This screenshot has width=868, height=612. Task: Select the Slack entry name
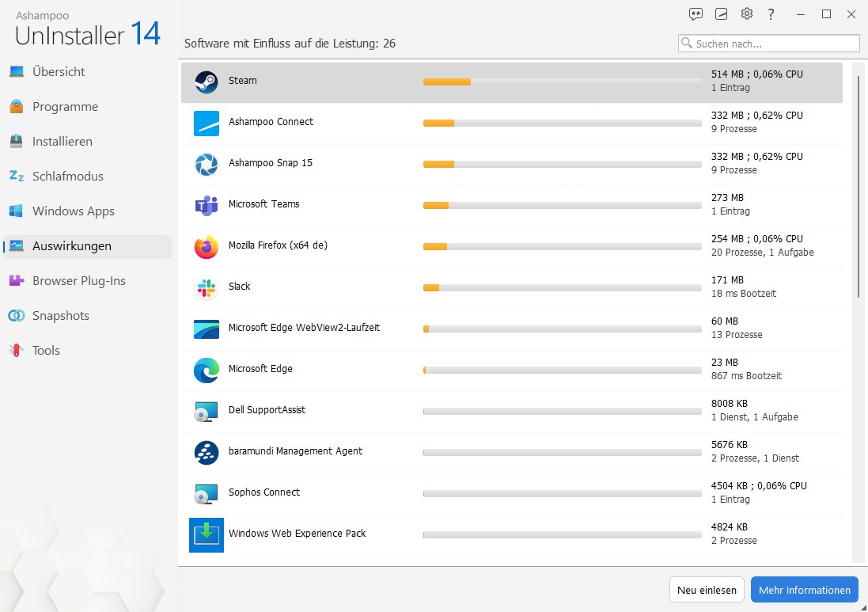(239, 287)
